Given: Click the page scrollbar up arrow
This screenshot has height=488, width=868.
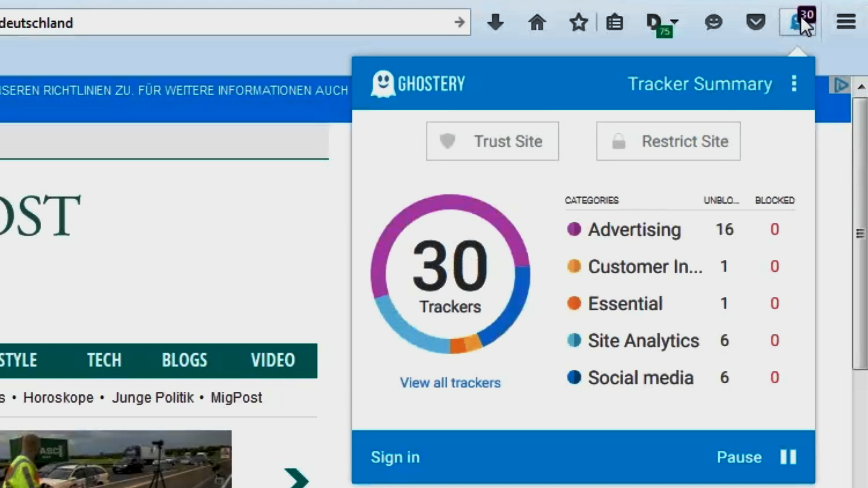Looking at the screenshot, I should click(860, 86).
